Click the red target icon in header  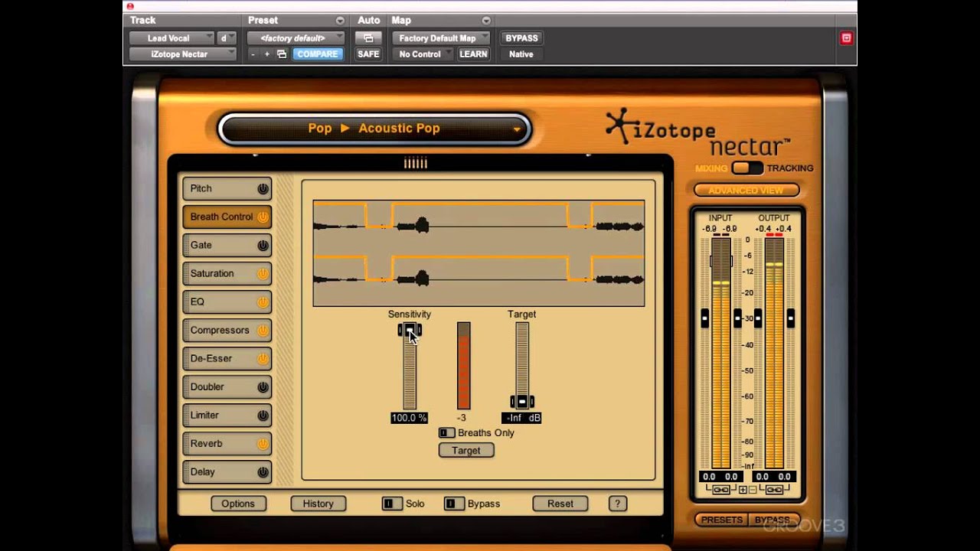click(x=846, y=37)
